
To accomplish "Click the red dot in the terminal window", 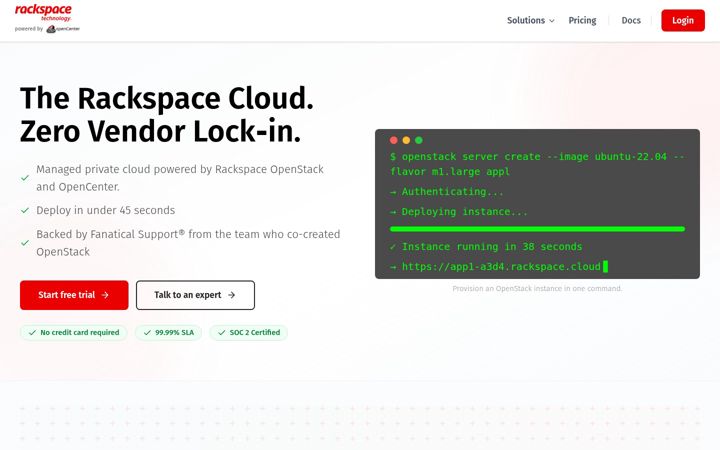I will [394, 141].
